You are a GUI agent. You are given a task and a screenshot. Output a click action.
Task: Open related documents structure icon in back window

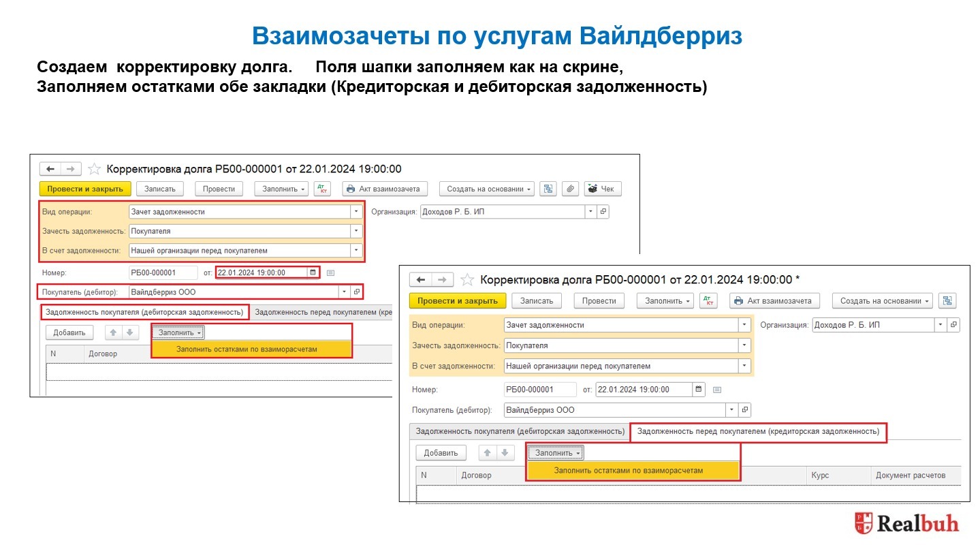[547, 189]
